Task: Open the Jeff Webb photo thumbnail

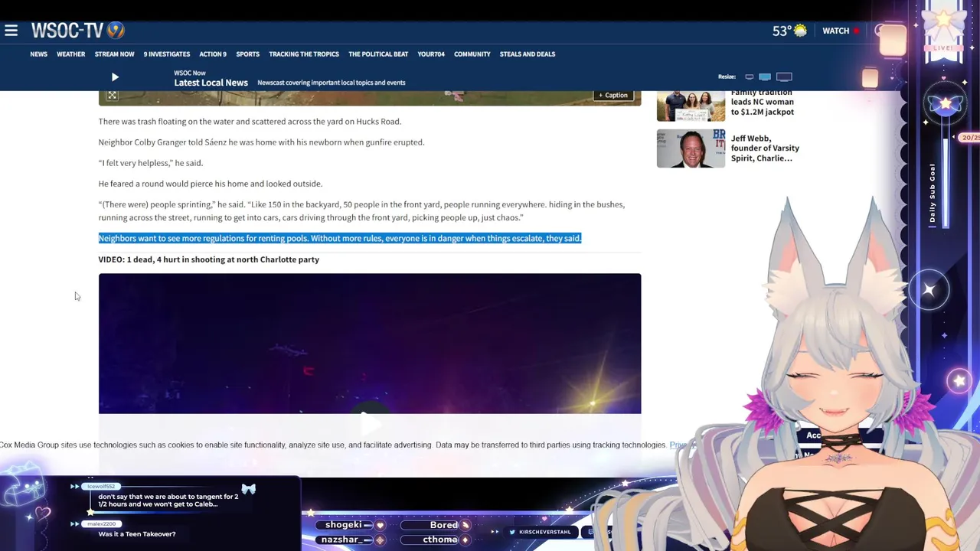Action: [691, 148]
